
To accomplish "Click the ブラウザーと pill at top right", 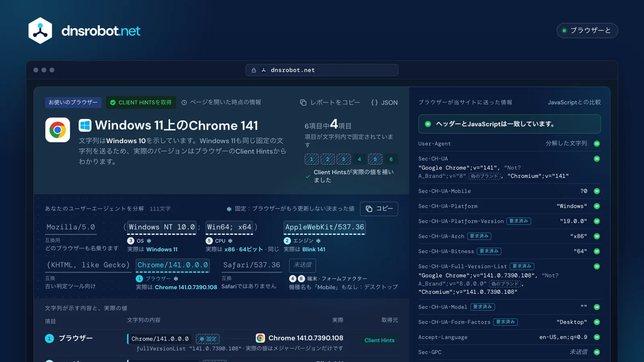I will click(x=587, y=31).
